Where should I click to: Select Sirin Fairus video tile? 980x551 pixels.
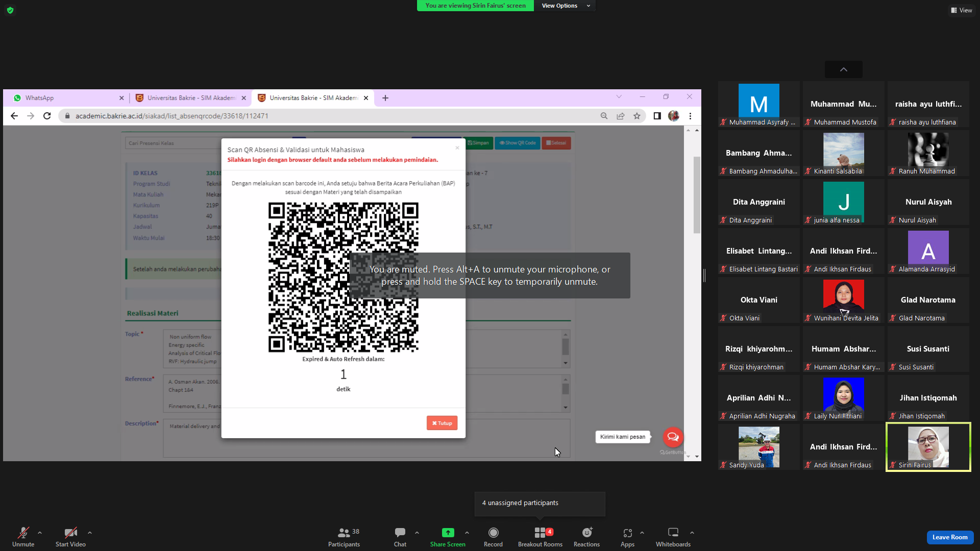[928, 447]
